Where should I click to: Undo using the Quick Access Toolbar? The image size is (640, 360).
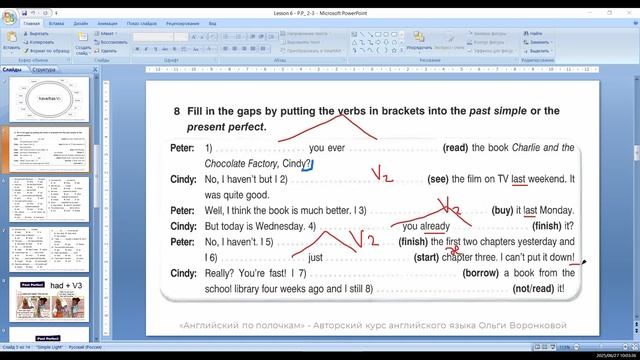point(33,13)
